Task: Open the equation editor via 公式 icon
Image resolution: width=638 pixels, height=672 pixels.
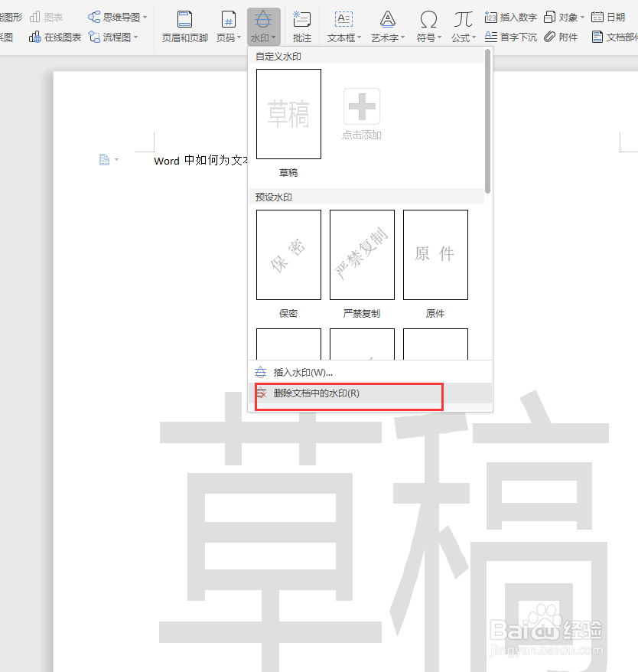Action: pos(462,25)
